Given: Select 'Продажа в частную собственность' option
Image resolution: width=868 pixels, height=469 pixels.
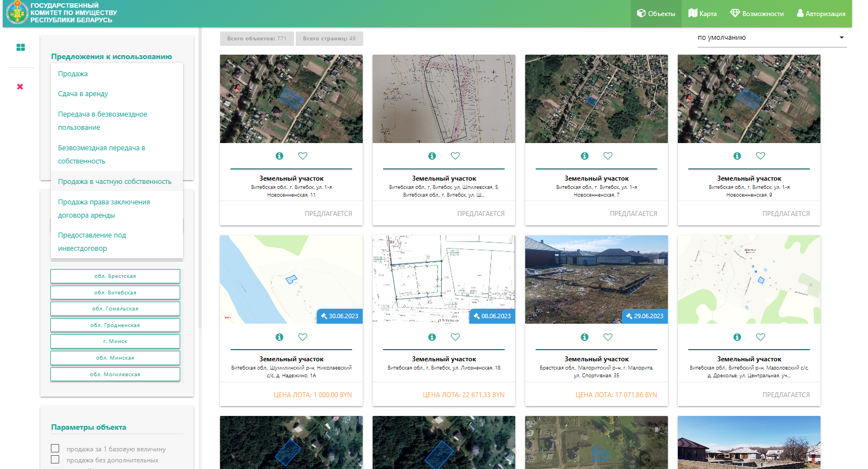Looking at the screenshot, I should pos(114,181).
